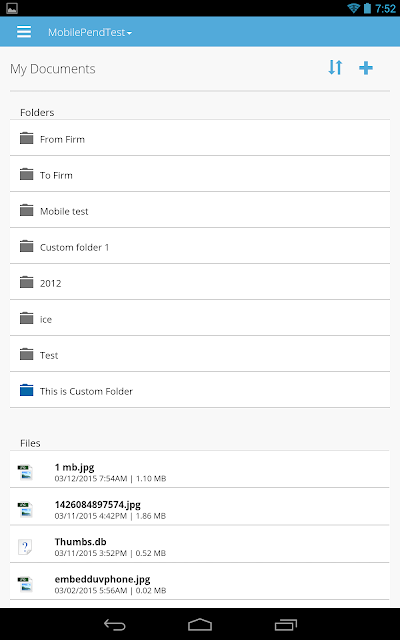Open the hamburger navigation menu
The image size is (400, 640).
pyautogui.click(x=24, y=32)
